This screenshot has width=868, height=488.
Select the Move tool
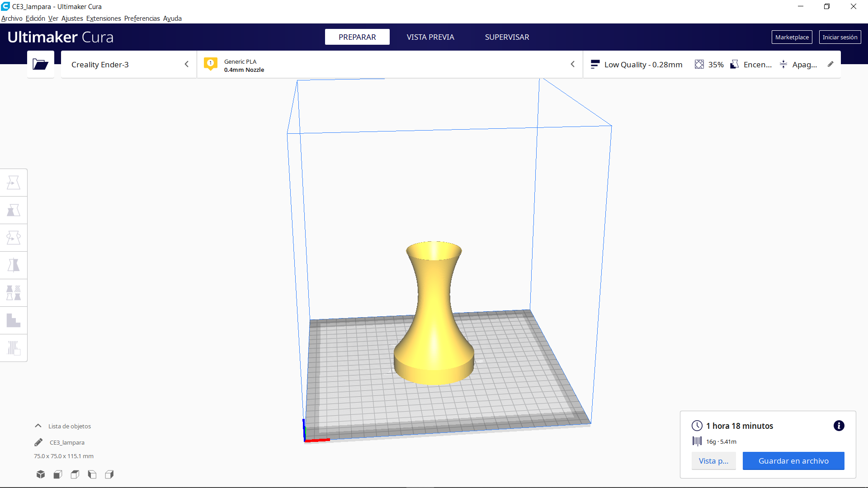tap(14, 182)
